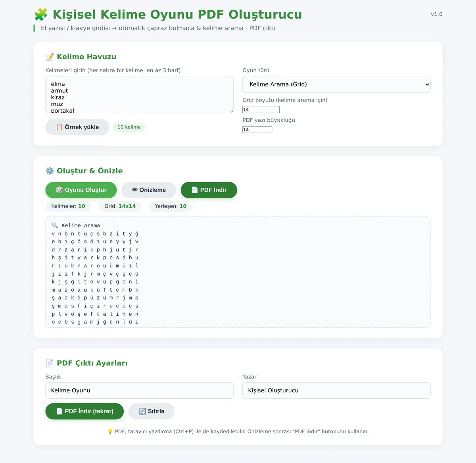Click the Oyunu Oluştur button

point(81,190)
